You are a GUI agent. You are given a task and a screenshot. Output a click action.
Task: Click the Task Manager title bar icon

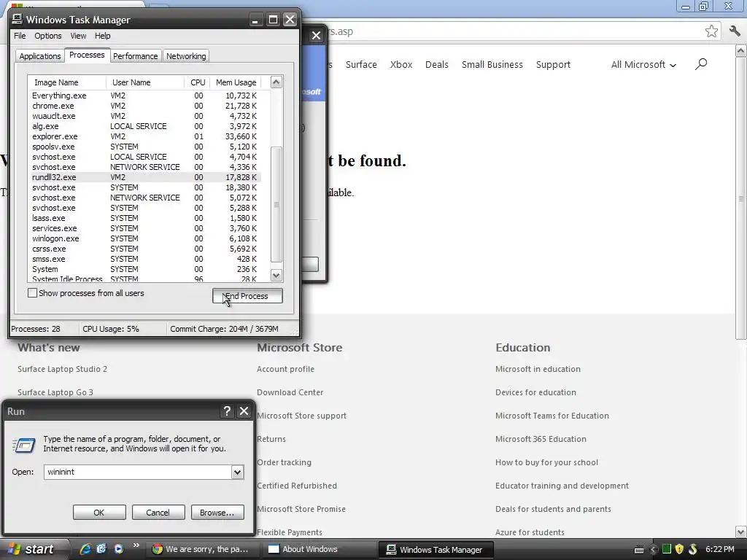point(18,19)
